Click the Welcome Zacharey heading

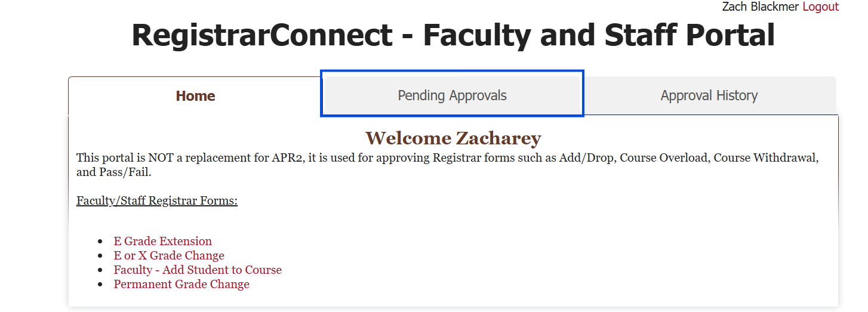pyautogui.click(x=453, y=138)
